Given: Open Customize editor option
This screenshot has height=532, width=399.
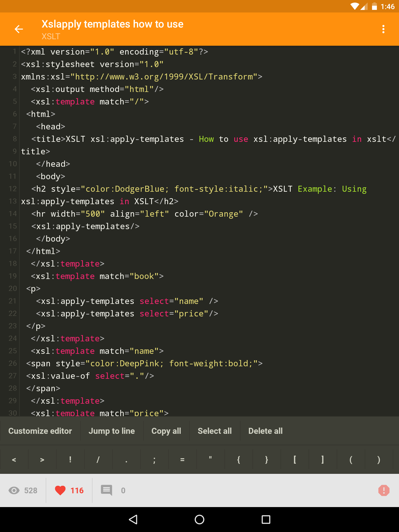Looking at the screenshot, I should [x=40, y=431].
